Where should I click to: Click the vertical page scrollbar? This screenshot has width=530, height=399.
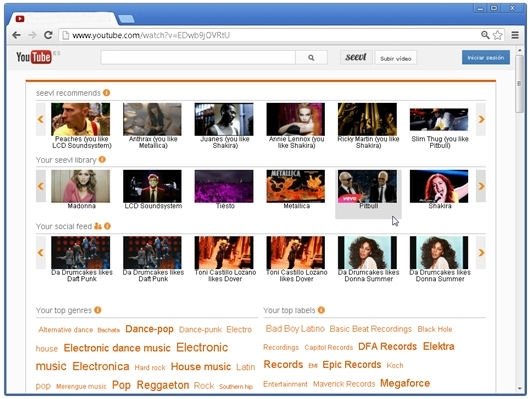coord(519,220)
